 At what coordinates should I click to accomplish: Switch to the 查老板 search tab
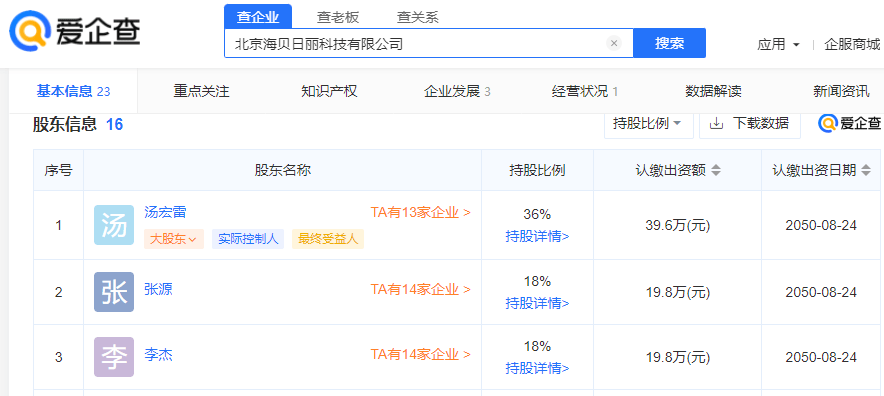(x=337, y=17)
